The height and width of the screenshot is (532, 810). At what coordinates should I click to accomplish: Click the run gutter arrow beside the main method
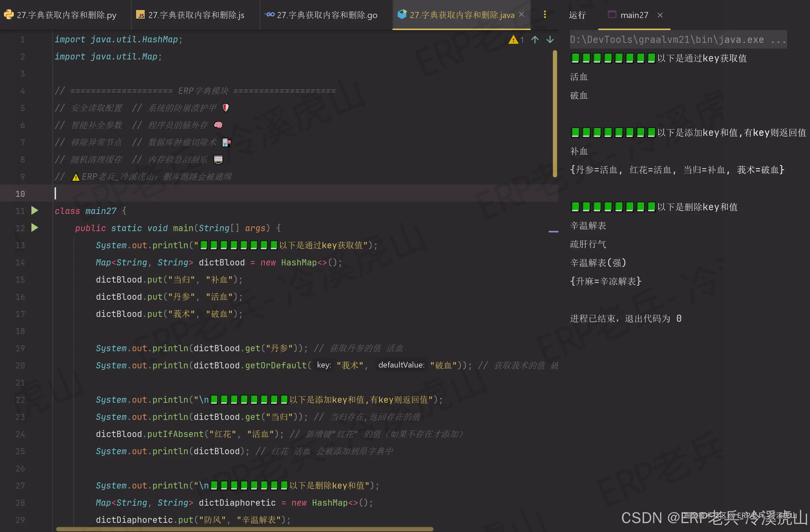[x=35, y=227]
